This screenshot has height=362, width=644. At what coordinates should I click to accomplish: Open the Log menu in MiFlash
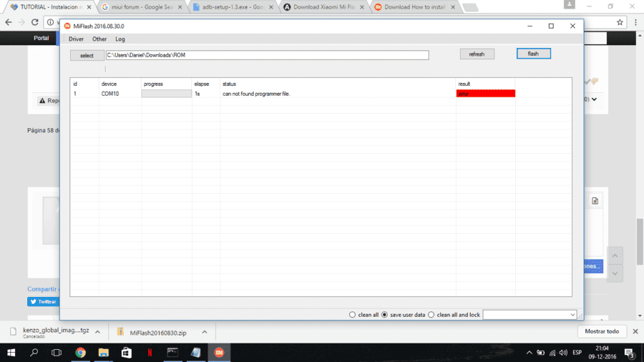tap(120, 39)
